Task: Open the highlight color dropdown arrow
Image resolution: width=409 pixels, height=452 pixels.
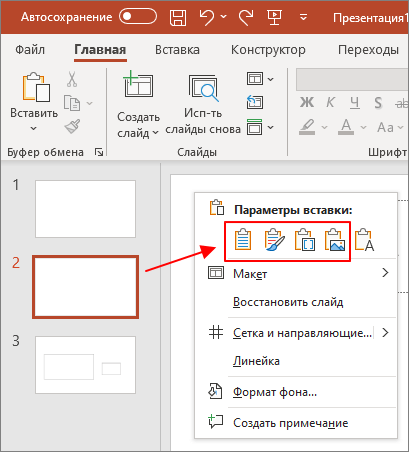Action: pyautogui.click(x=324, y=127)
